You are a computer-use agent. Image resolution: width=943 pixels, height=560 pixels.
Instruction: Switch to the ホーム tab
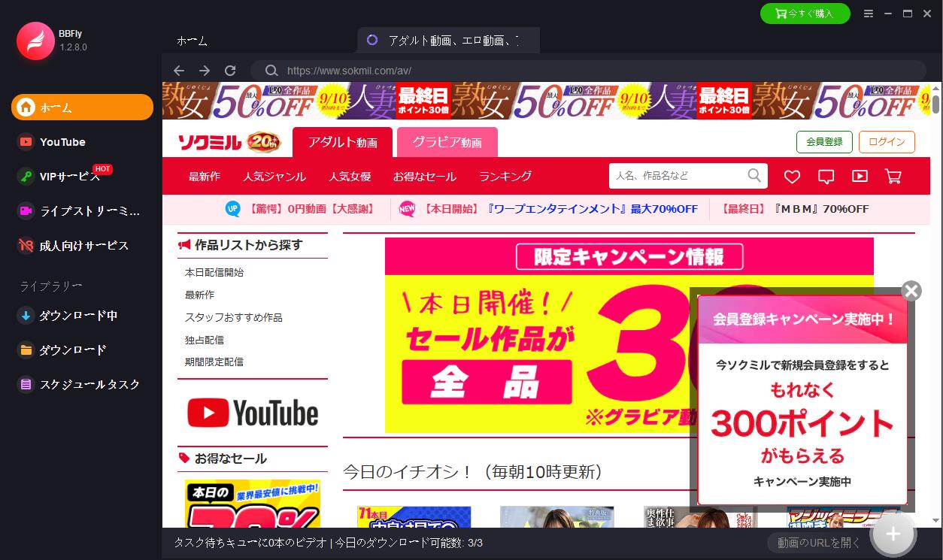(192, 41)
